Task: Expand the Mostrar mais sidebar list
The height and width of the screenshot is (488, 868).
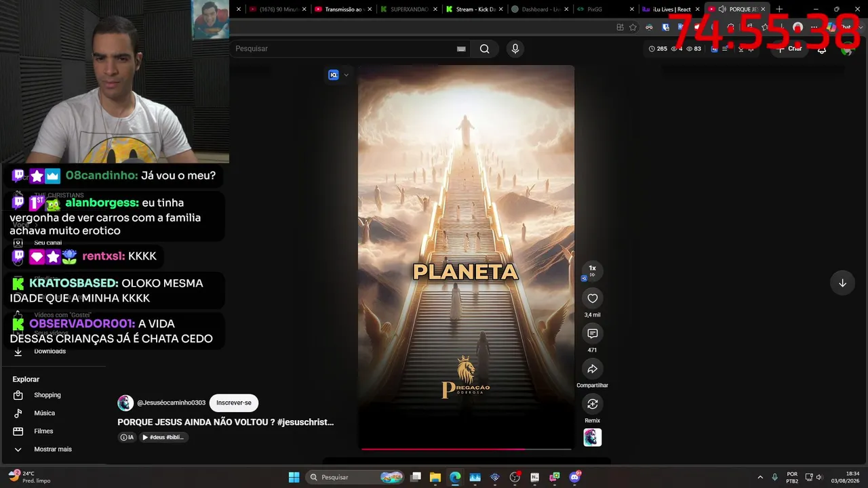Action: (x=53, y=449)
